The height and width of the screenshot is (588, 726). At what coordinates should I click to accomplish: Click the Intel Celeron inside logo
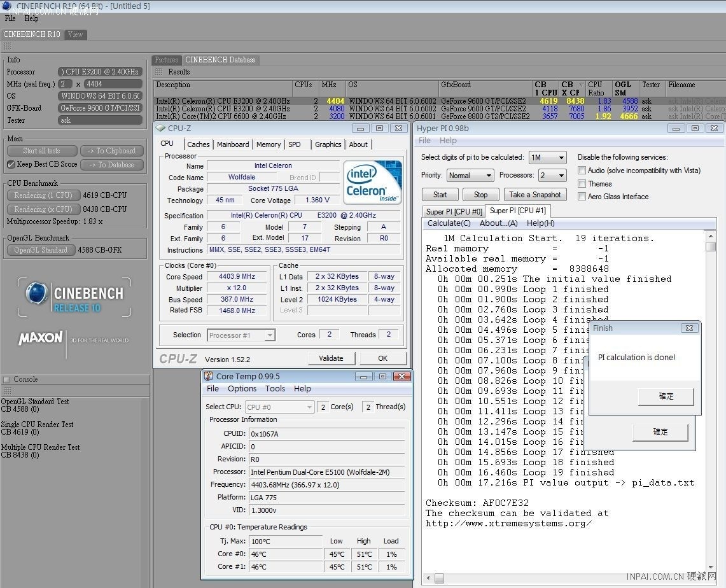point(372,182)
